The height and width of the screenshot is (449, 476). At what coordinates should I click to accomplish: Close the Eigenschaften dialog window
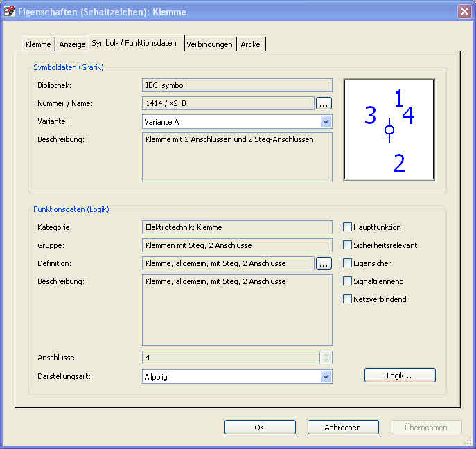[x=464, y=12]
